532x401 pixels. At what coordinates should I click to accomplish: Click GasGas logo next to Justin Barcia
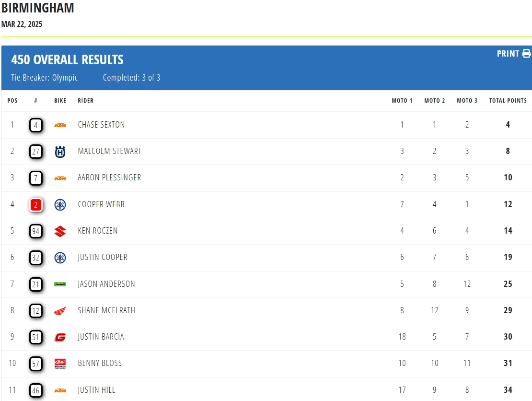[60, 337]
